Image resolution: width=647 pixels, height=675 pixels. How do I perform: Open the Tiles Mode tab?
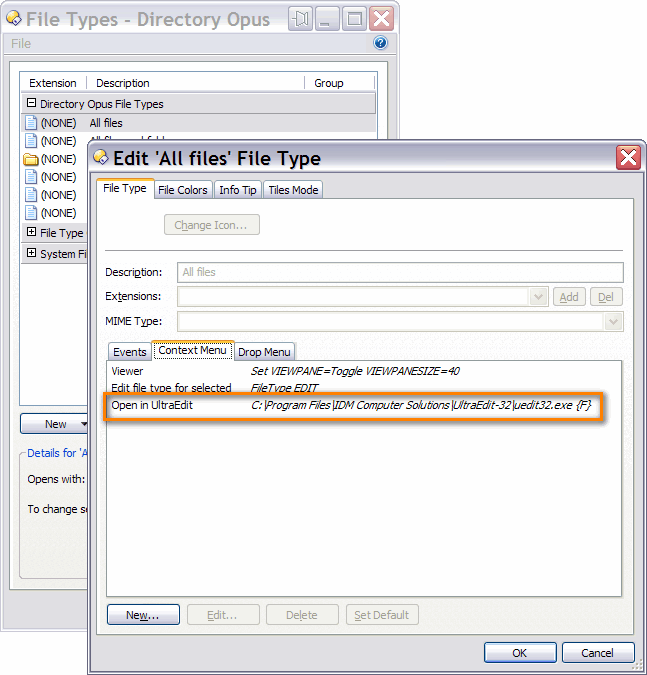click(292, 190)
